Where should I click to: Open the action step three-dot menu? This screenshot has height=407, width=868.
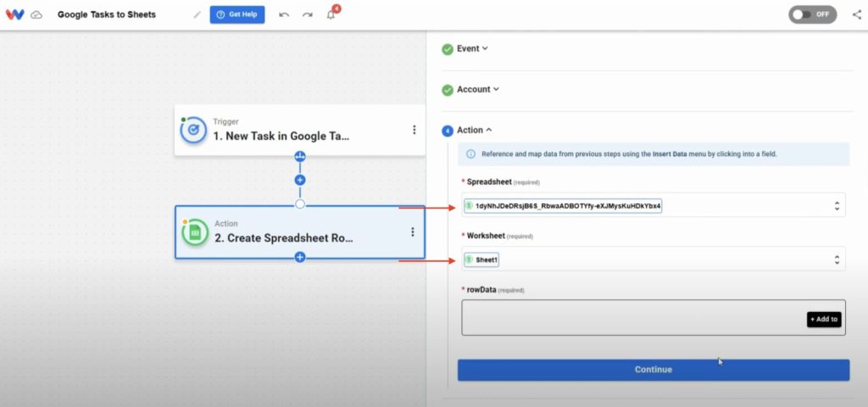[x=413, y=232]
